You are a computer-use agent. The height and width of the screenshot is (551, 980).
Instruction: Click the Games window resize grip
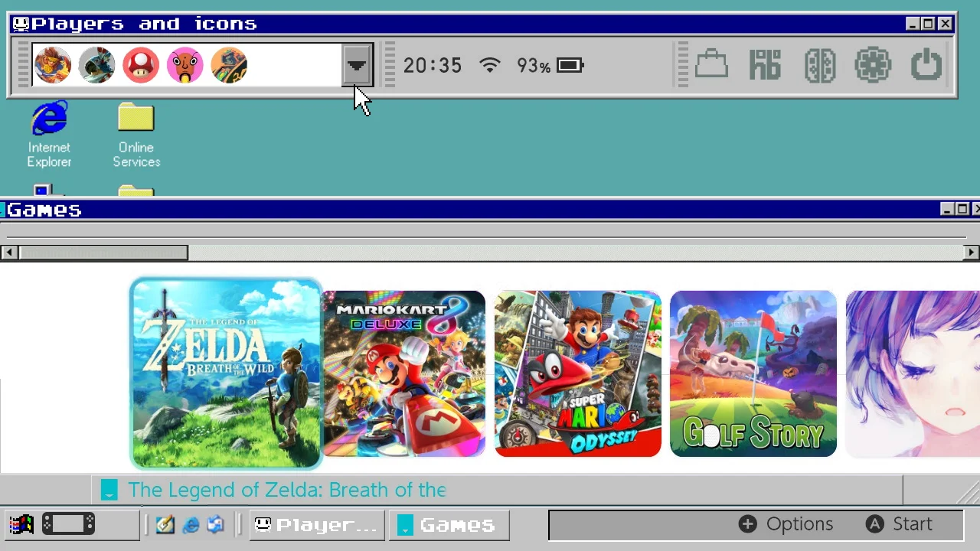pos(969,493)
